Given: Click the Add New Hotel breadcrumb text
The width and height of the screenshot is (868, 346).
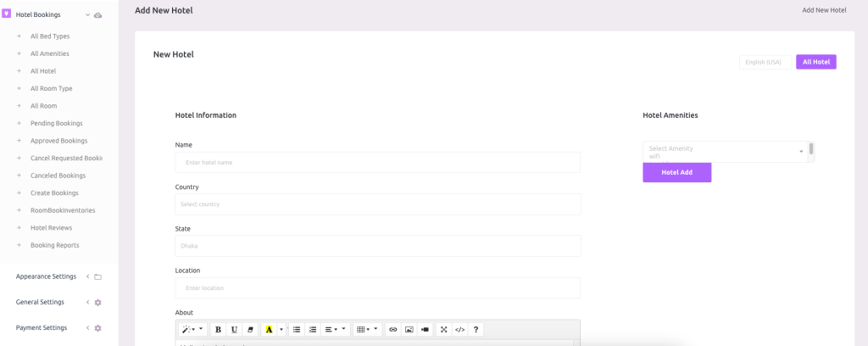Looking at the screenshot, I should tap(824, 10).
